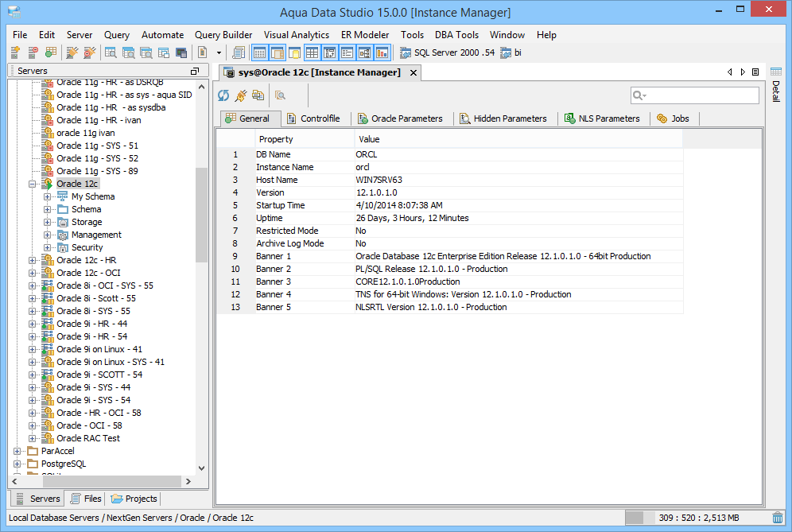Image resolution: width=792 pixels, height=532 pixels.
Task: Toggle the plain table grid view button
Action: coord(313,52)
